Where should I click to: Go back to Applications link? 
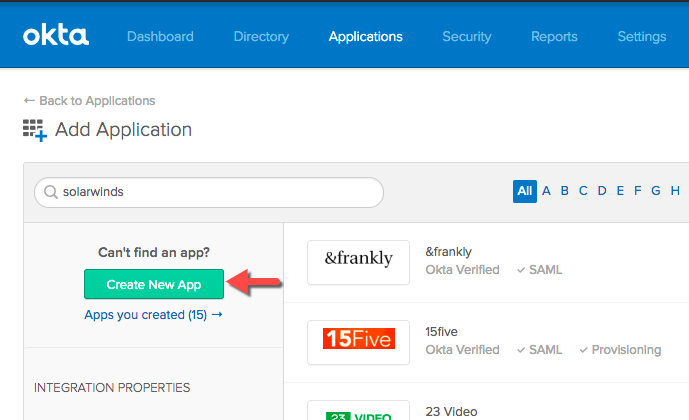point(89,101)
